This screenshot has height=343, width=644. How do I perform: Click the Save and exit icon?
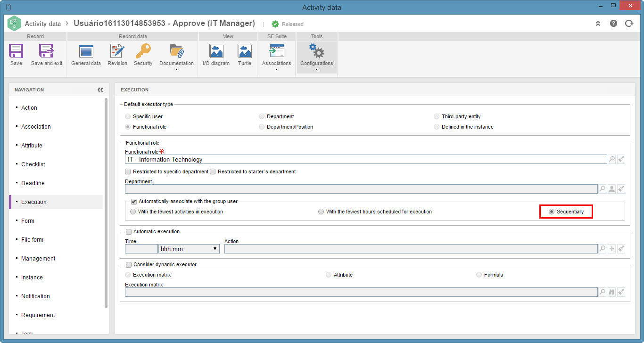47,51
